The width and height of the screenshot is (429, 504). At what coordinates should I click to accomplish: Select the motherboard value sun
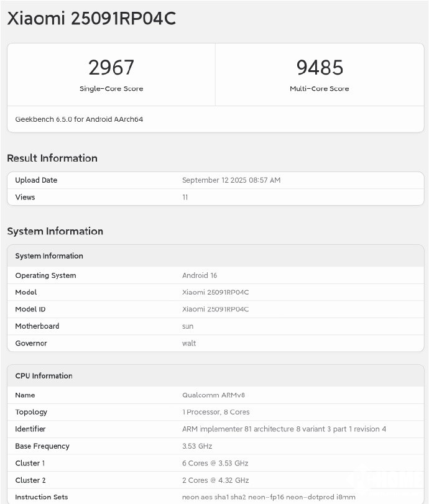tap(188, 326)
